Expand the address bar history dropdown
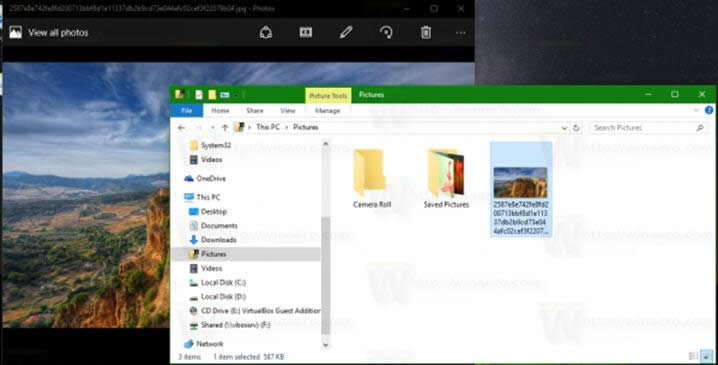 pyautogui.click(x=564, y=128)
